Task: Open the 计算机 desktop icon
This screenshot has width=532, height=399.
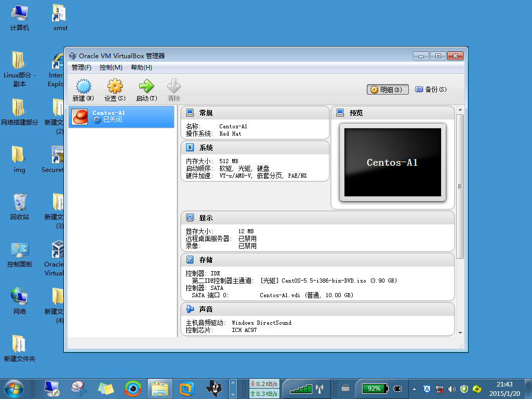Action: pyautogui.click(x=19, y=18)
